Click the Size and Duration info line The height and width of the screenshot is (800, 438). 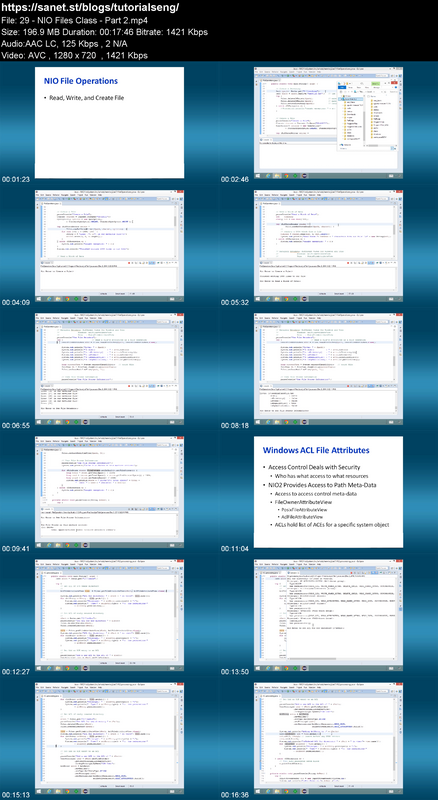tap(104, 32)
